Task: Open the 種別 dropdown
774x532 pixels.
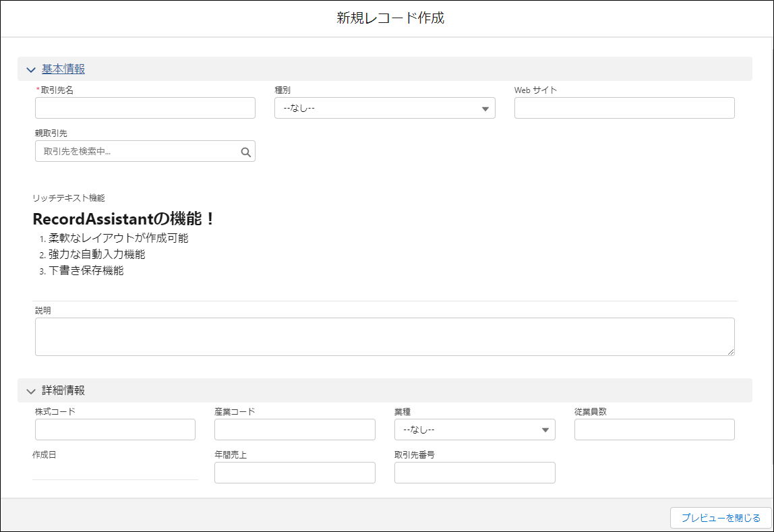Action: 384,108
